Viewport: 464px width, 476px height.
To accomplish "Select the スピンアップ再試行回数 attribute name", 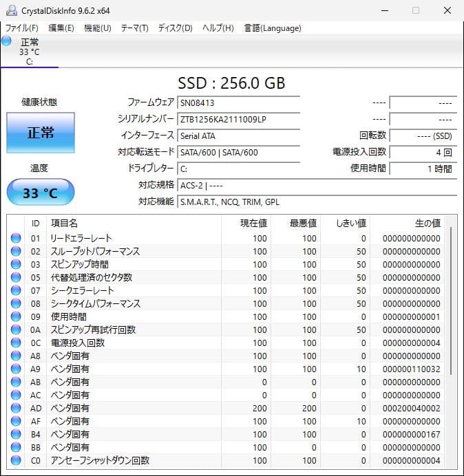I will (93, 329).
